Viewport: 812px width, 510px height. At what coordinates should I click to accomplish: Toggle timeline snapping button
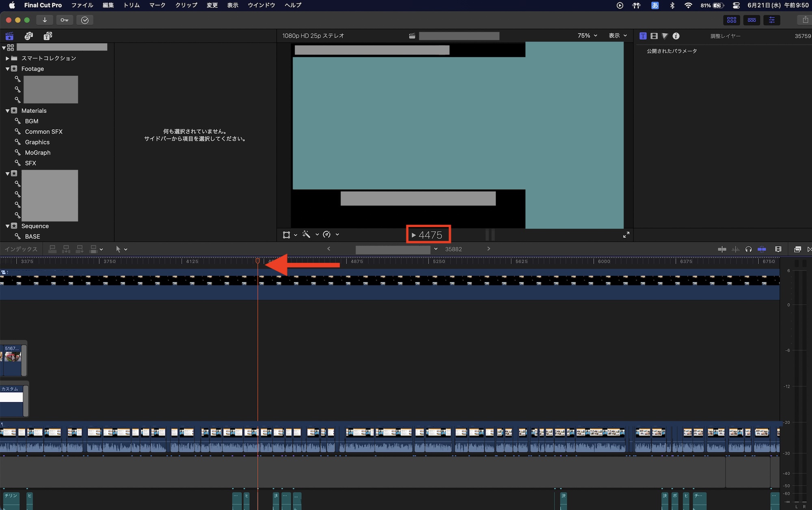(x=762, y=249)
